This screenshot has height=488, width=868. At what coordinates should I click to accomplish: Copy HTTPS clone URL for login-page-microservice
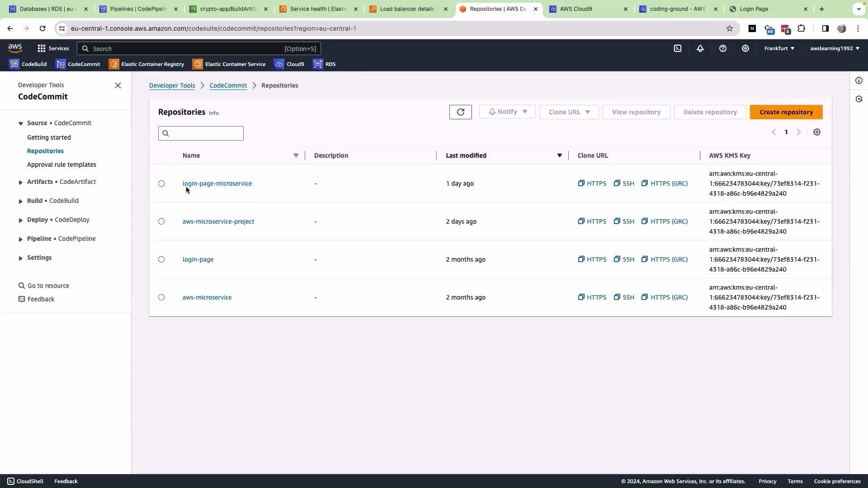(592, 183)
